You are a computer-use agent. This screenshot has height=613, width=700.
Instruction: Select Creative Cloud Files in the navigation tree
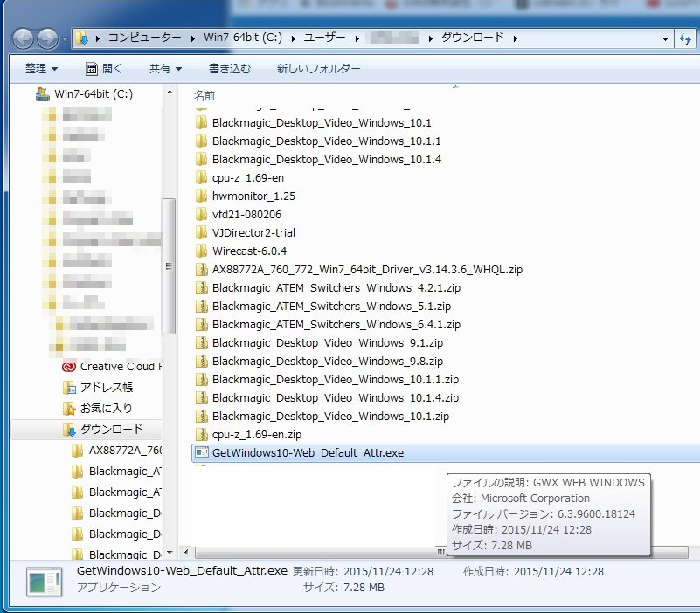[112, 367]
